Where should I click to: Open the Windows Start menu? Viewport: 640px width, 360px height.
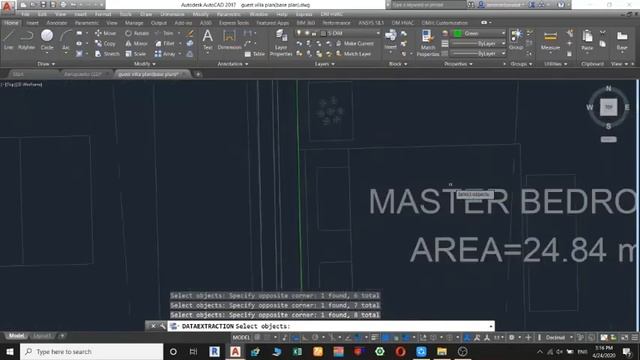click(x=10, y=351)
